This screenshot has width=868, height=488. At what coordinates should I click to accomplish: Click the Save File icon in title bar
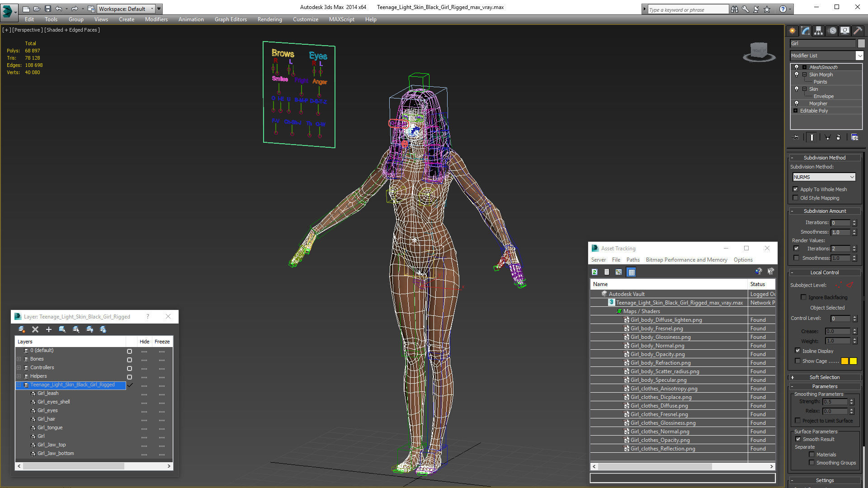pyautogui.click(x=47, y=9)
